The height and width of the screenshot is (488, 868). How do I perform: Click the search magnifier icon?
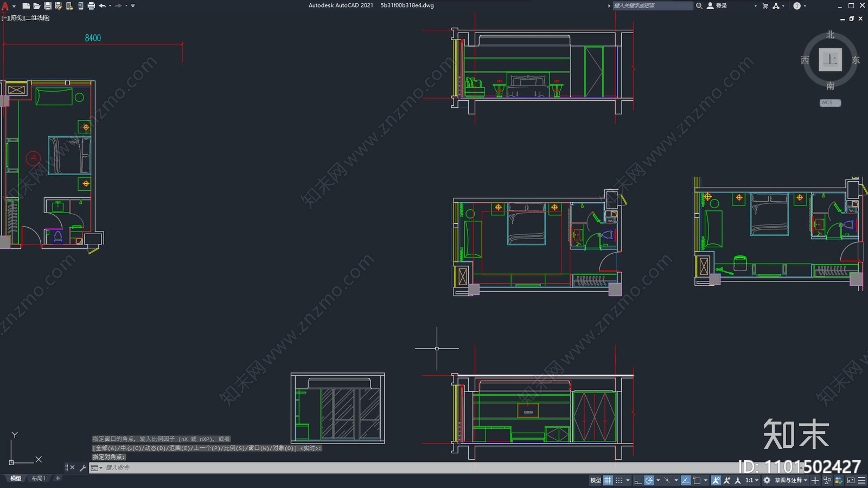tap(699, 6)
